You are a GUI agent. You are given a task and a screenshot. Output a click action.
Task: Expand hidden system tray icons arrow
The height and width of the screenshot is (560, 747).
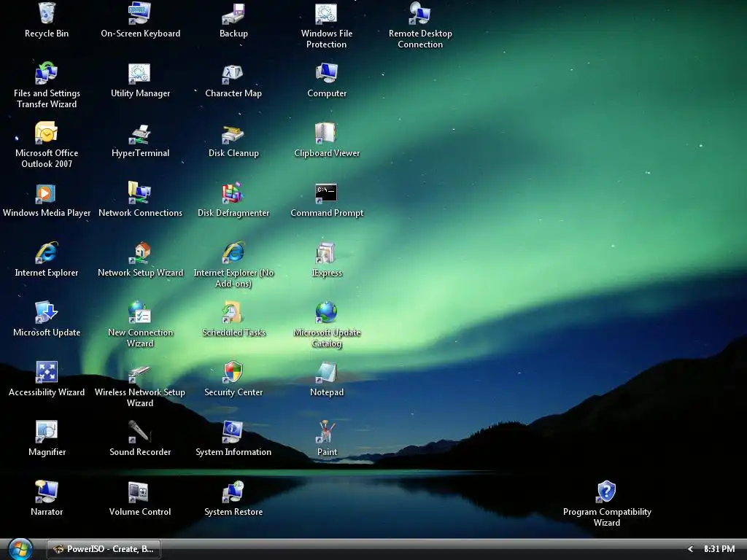pyautogui.click(x=690, y=549)
